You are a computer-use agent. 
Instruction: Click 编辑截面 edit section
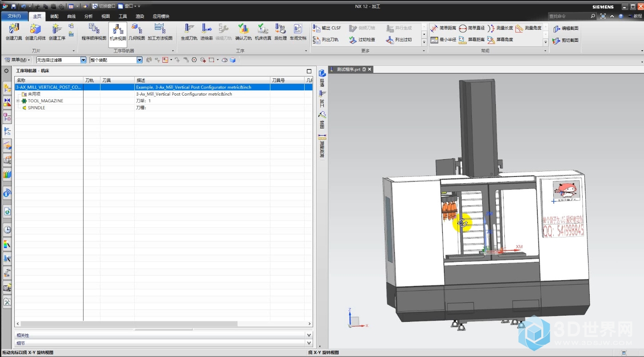566,28
